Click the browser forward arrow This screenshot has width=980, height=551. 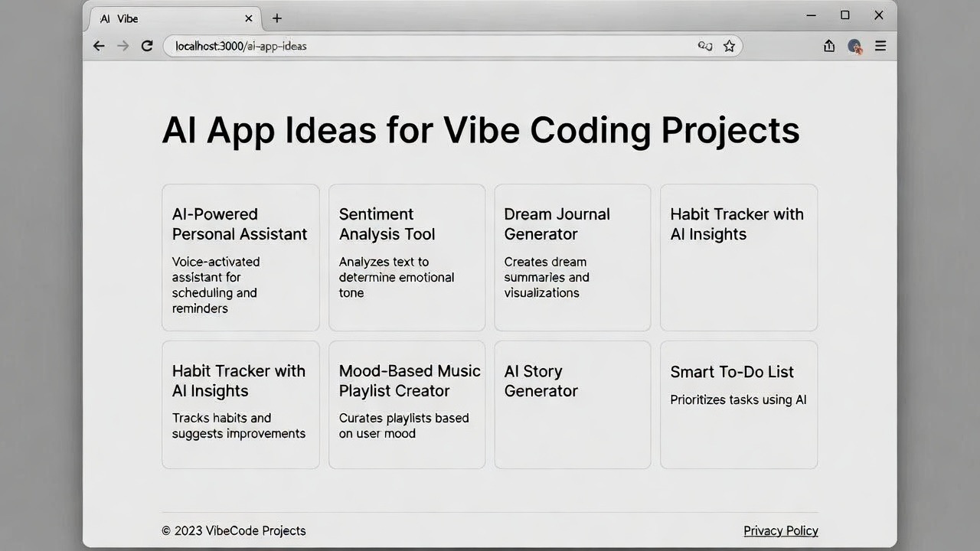click(123, 46)
